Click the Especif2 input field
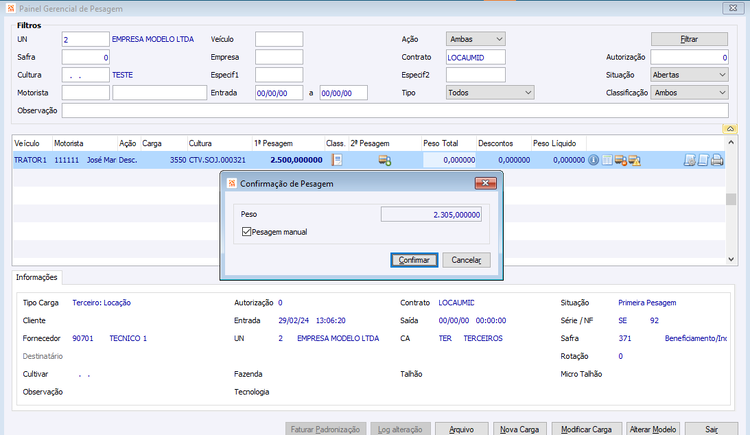This screenshot has width=750, height=435. pyautogui.click(x=475, y=75)
